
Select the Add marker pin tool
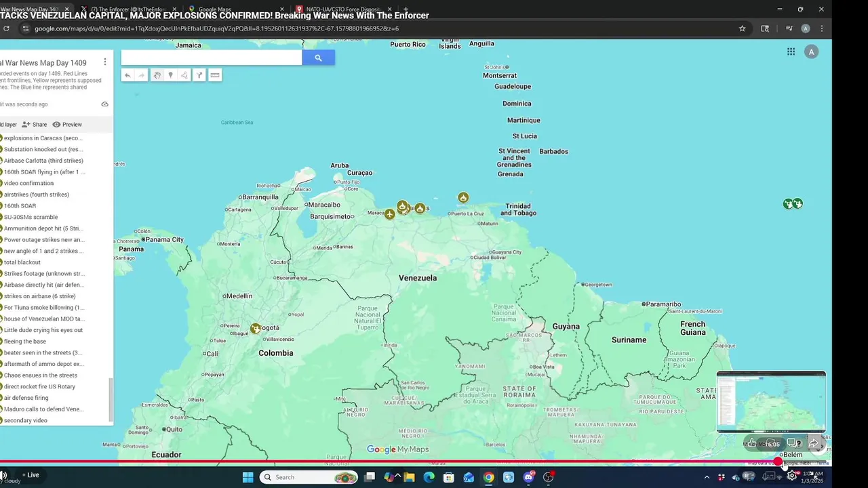coord(170,75)
